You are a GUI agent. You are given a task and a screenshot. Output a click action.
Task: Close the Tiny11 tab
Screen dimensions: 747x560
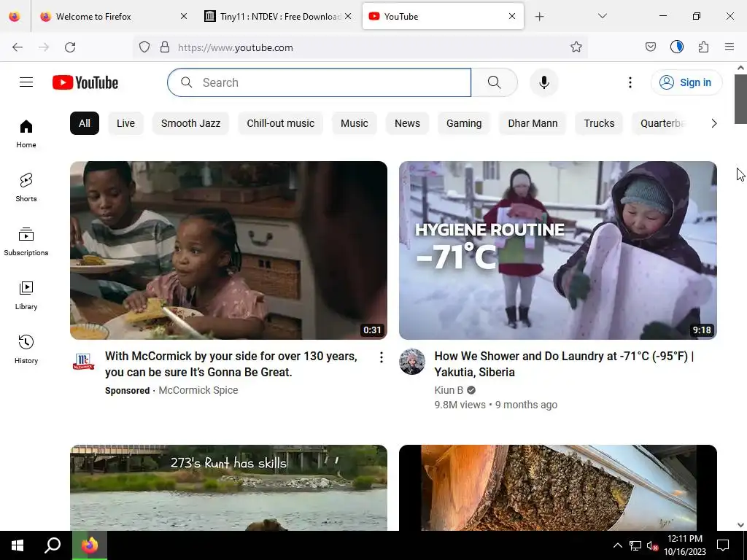point(348,17)
